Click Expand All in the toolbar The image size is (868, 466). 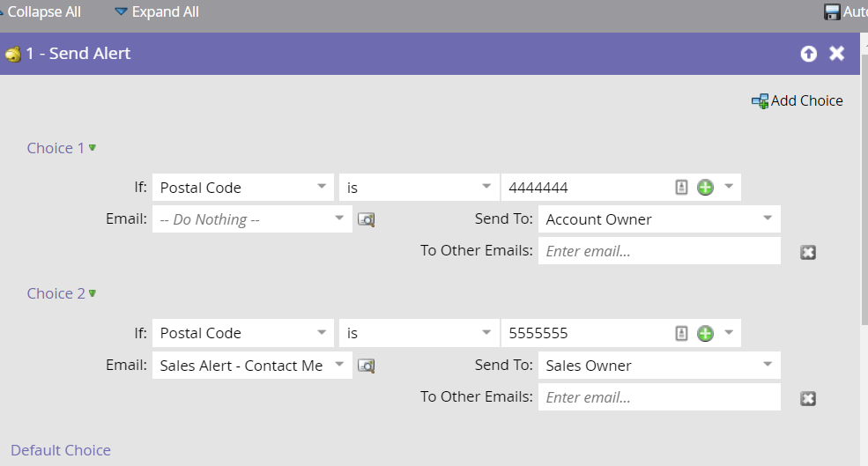[x=157, y=12]
